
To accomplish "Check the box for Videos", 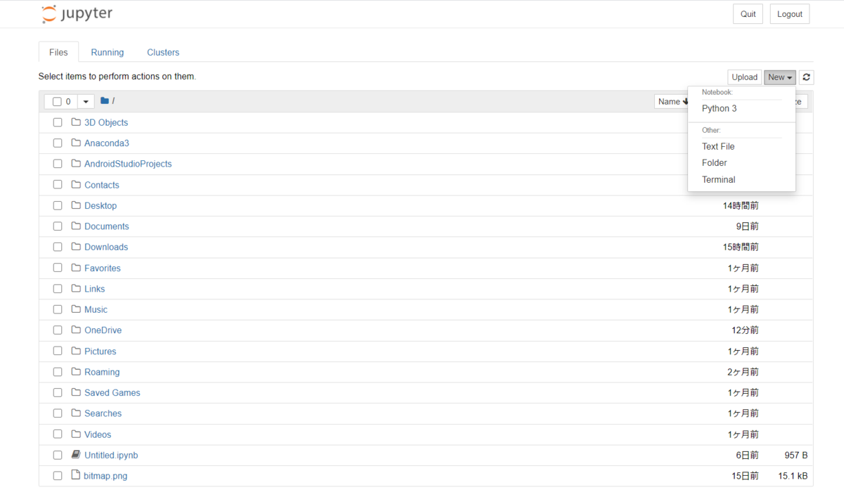I will (x=58, y=434).
